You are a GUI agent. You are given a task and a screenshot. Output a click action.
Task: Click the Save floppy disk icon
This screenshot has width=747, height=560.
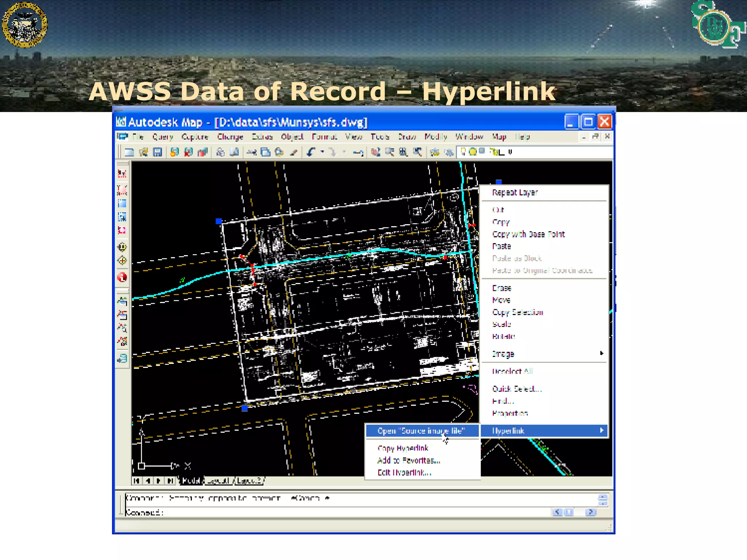(157, 152)
